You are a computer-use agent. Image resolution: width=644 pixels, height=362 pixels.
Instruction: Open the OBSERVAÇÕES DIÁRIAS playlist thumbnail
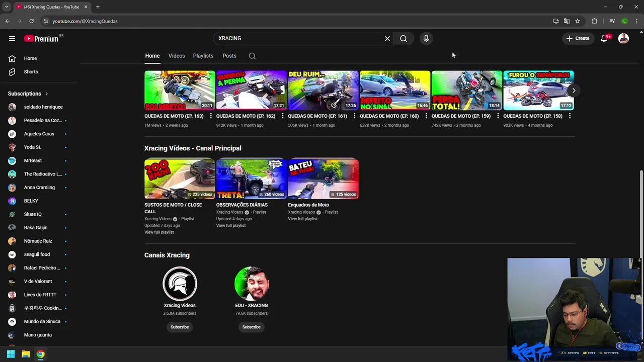(x=251, y=179)
